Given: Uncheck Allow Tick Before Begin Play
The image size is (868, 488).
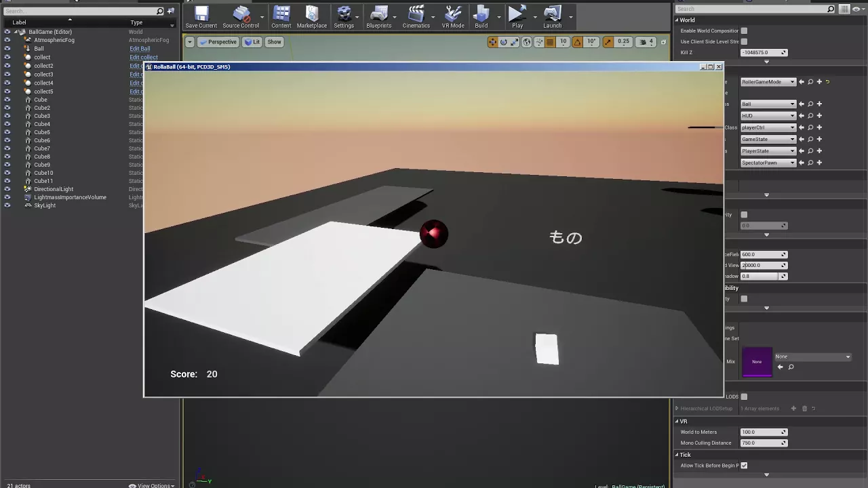Looking at the screenshot, I should [x=744, y=466].
